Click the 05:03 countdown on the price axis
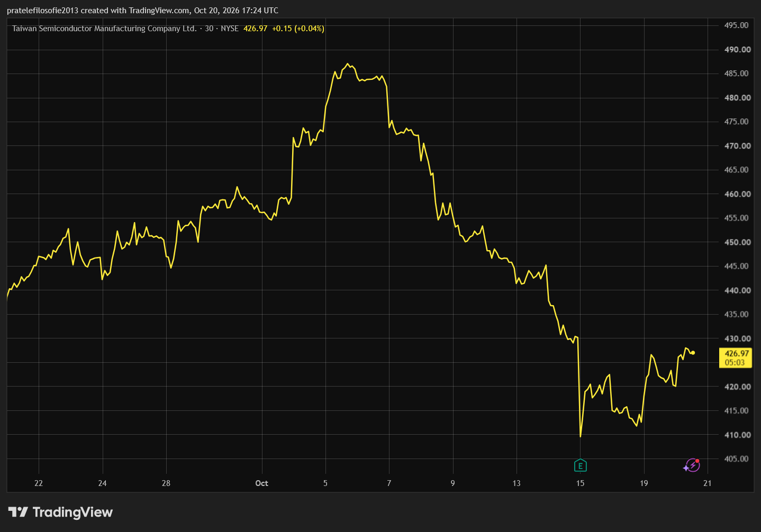The height and width of the screenshot is (532, 761). [735, 362]
